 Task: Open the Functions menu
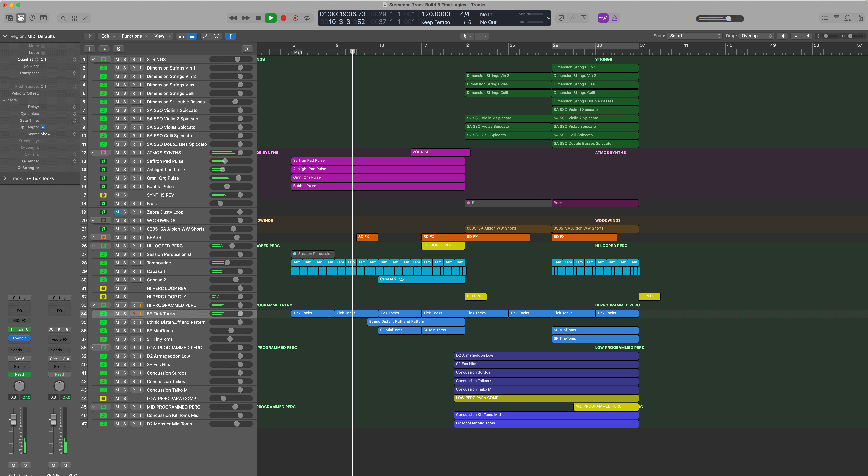coord(135,36)
